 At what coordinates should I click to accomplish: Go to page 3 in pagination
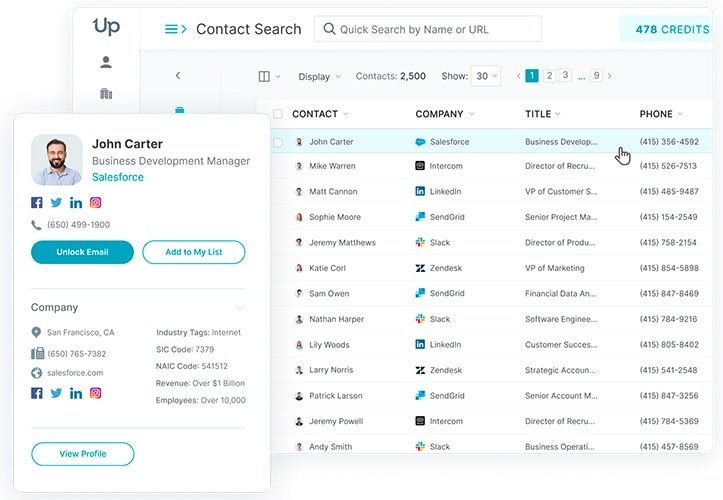tap(565, 75)
